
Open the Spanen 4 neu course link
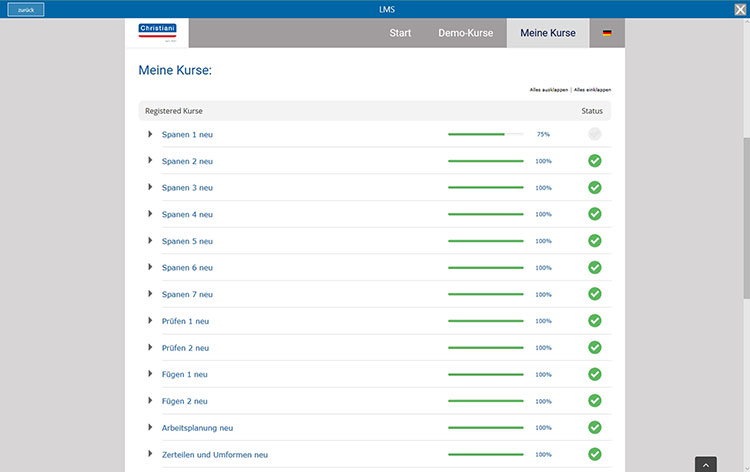pyautogui.click(x=187, y=215)
